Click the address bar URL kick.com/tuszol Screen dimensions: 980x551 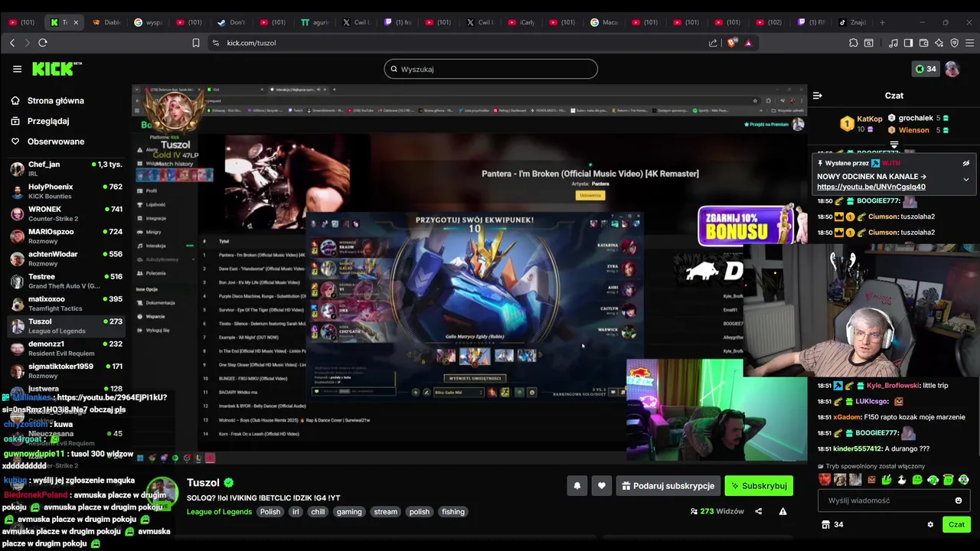251,43
